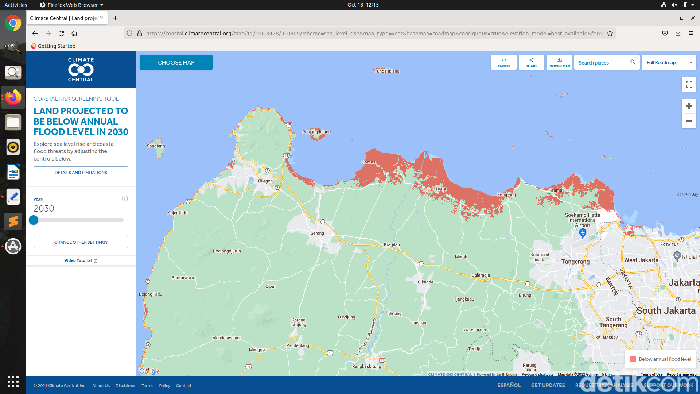The image size is (700, 394).
Task: Open the Firefox Web Browser app menu
Action: coord(71,4)
